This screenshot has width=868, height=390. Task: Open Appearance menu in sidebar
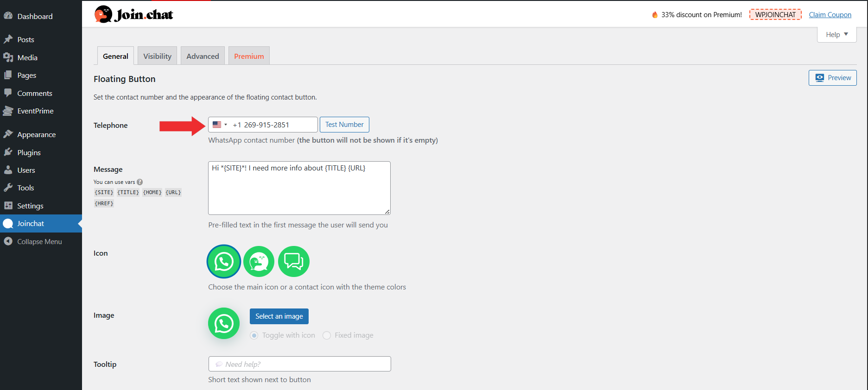[36, 135]
